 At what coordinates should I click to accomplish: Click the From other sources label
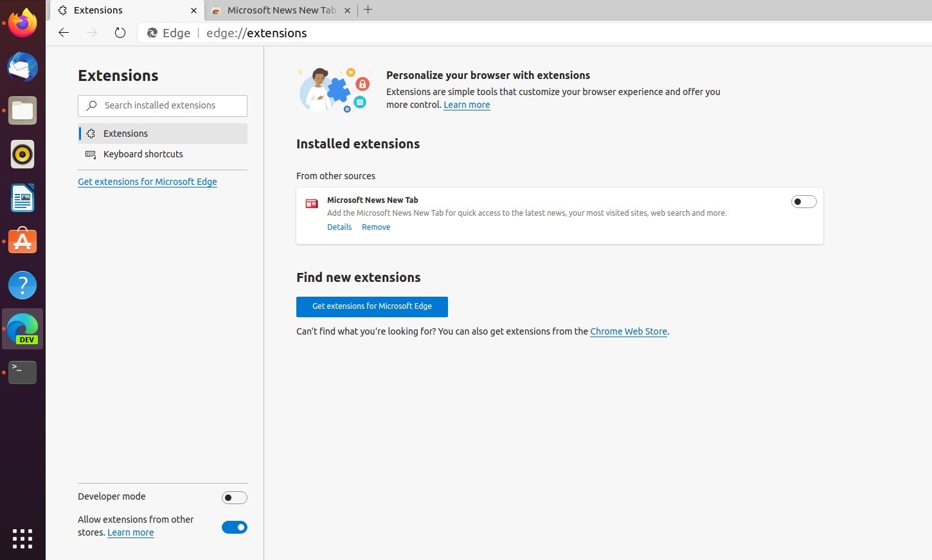336,176
